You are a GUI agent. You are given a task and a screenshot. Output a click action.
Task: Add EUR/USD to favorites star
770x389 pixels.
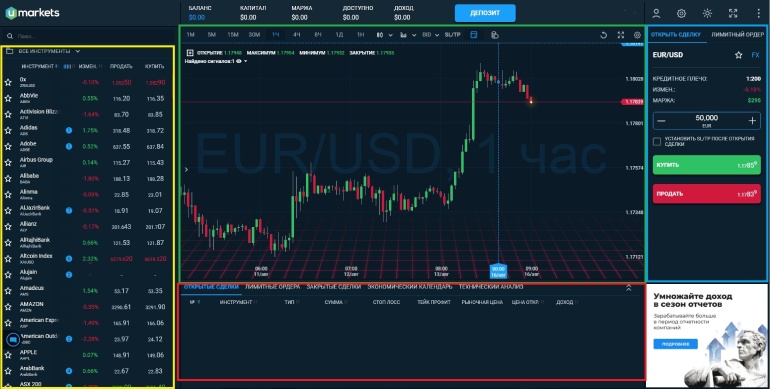click(739, 55)
